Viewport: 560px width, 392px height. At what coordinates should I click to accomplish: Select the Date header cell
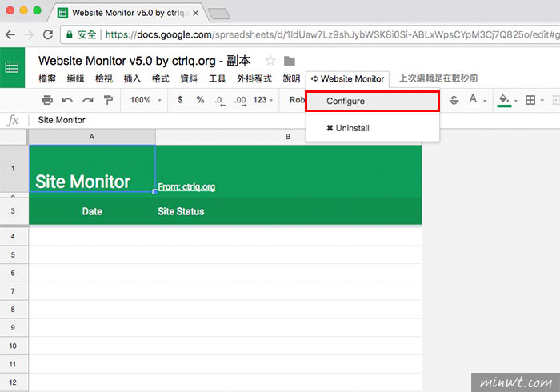tap(92, 211)
